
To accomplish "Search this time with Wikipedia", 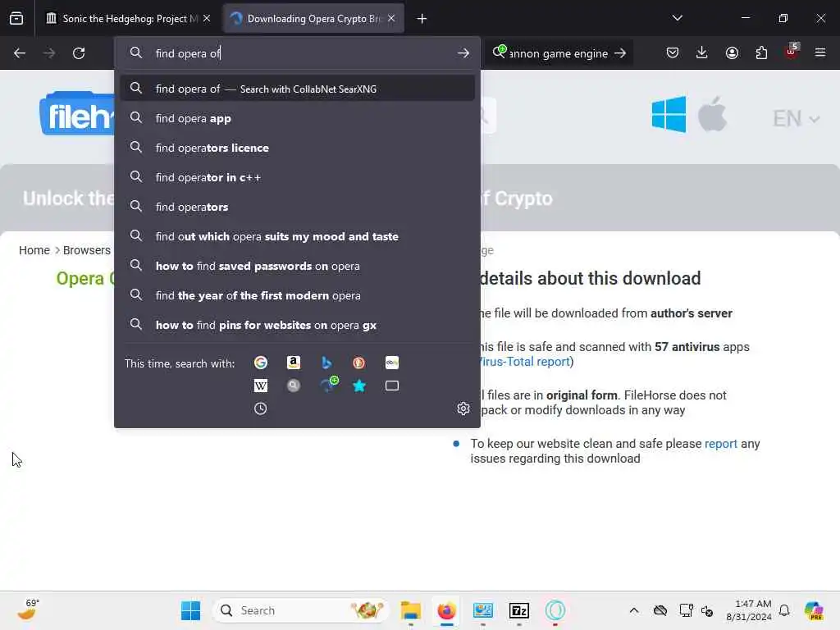I will tap(260, 386).
